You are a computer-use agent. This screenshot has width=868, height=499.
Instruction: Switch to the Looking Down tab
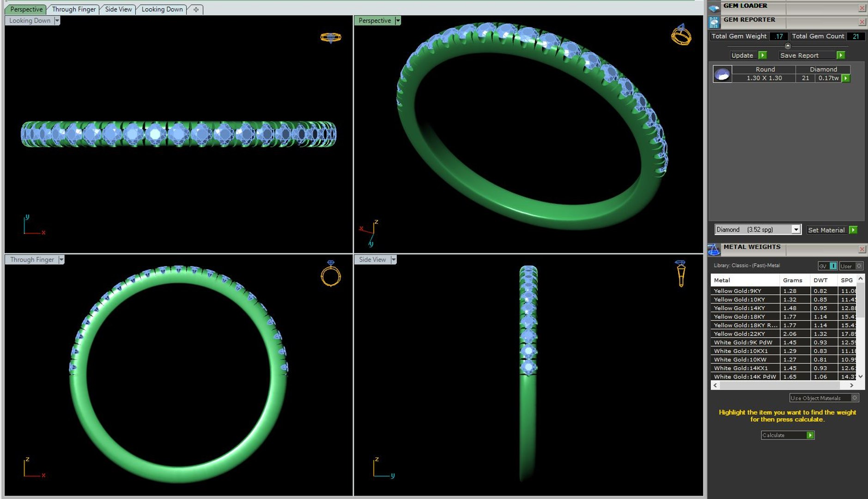162,9
